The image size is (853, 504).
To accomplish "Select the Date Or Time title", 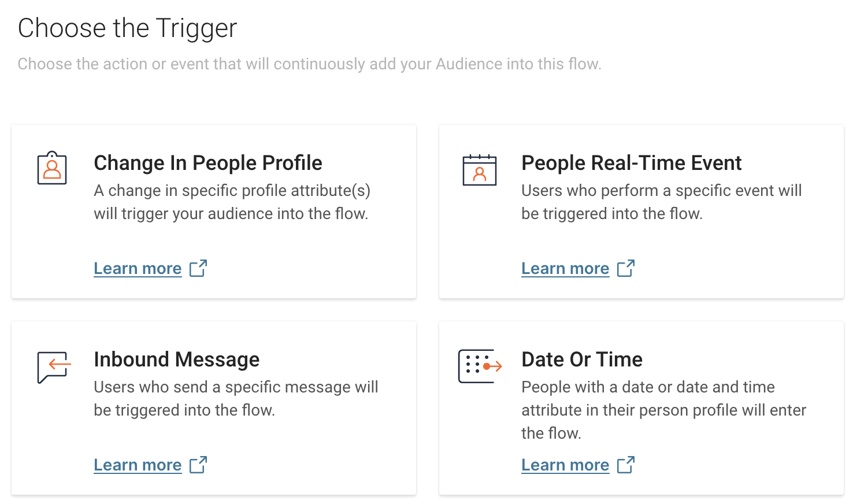I will point(582,360).
